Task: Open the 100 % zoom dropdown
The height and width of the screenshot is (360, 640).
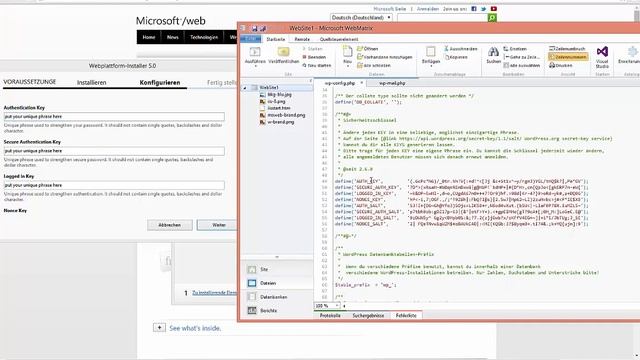Action: (x=337, y=305)
